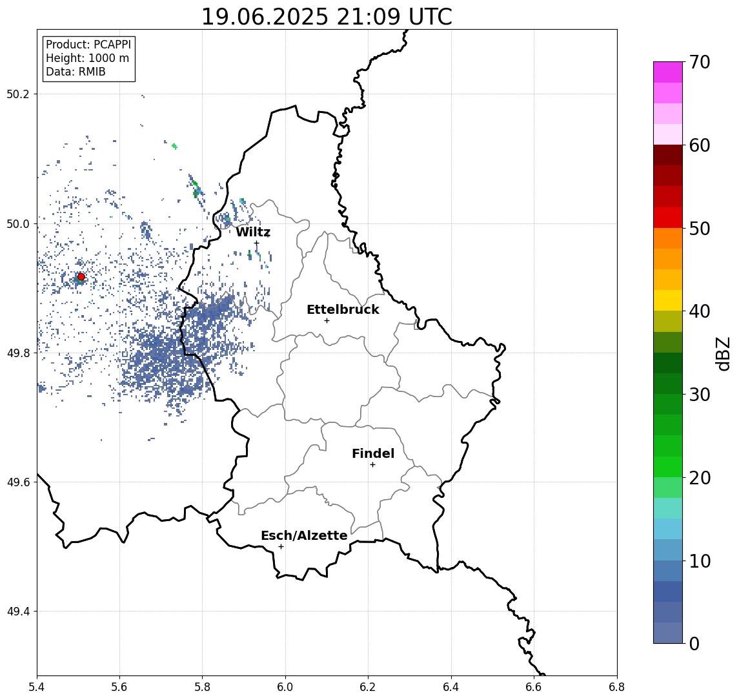Click the 20 value on the colorbar
The width and height of the screenshot is (739, 700).
point(700,477)
